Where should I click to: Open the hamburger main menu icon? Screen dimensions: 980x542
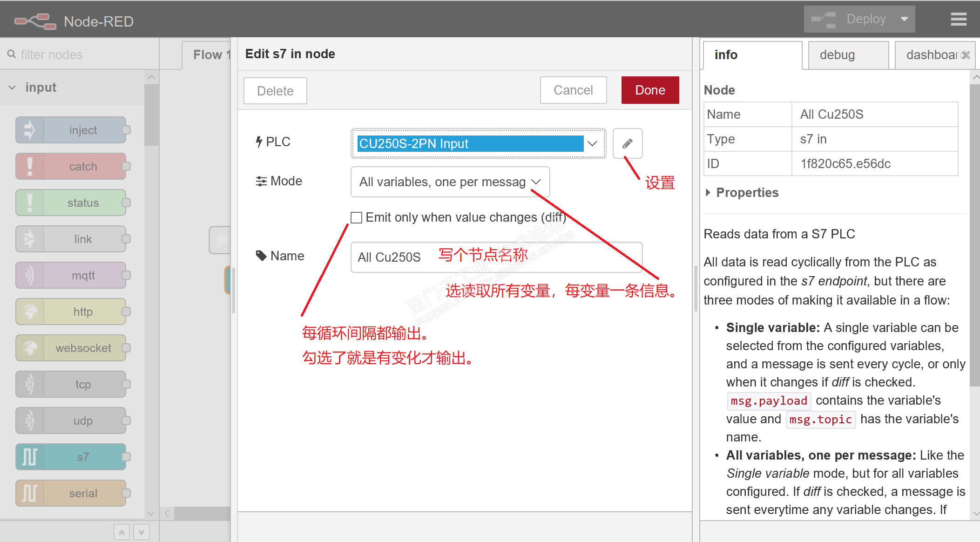tap(958, 20)
